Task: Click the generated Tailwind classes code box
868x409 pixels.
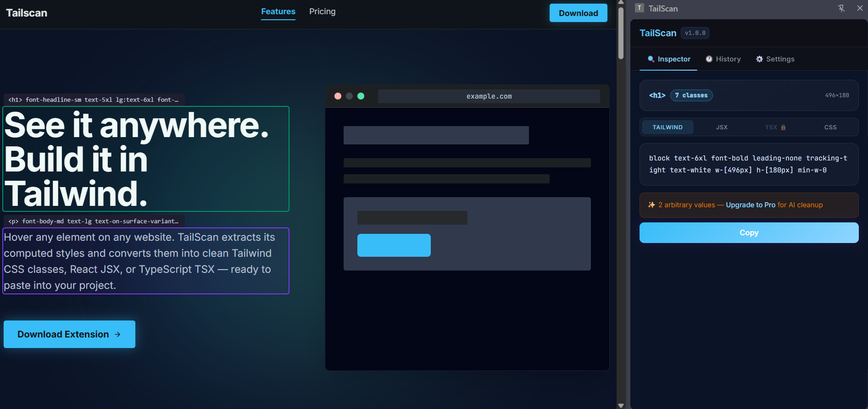Action: [749, 164]
